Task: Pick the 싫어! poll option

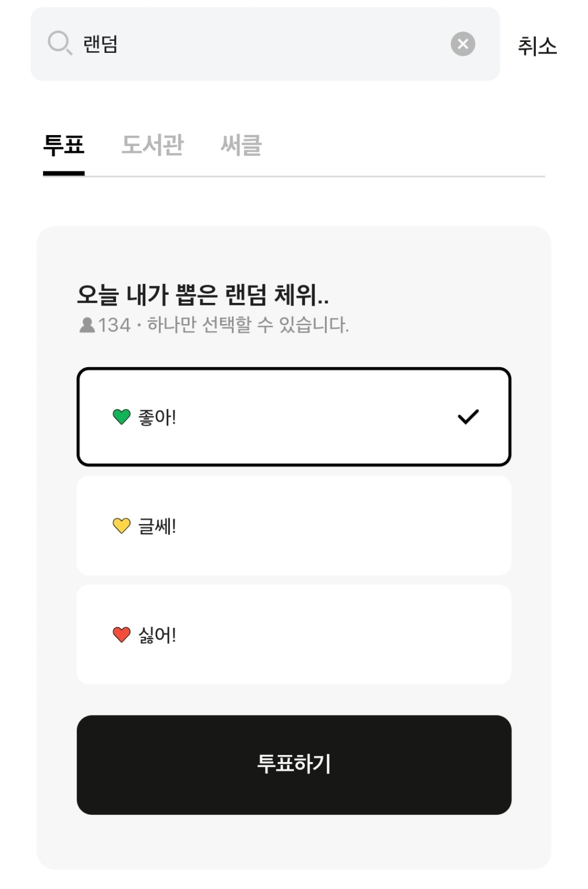Action: tap(293, 634)
